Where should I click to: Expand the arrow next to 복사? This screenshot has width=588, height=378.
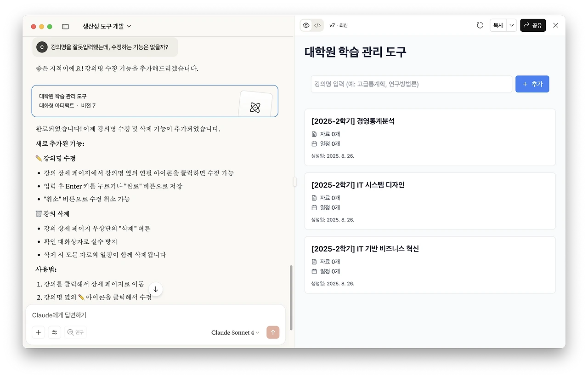click(x=512, y=25)
